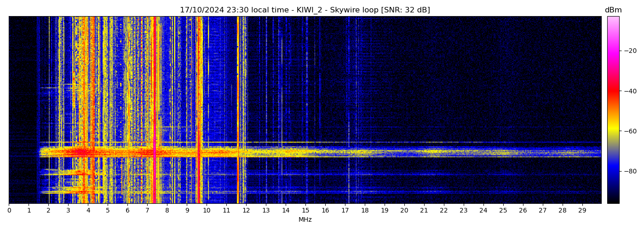This screenshot has width=644, height=230.
Task: Click the 25 MHz axis tick label
Action: coord(503,211)
